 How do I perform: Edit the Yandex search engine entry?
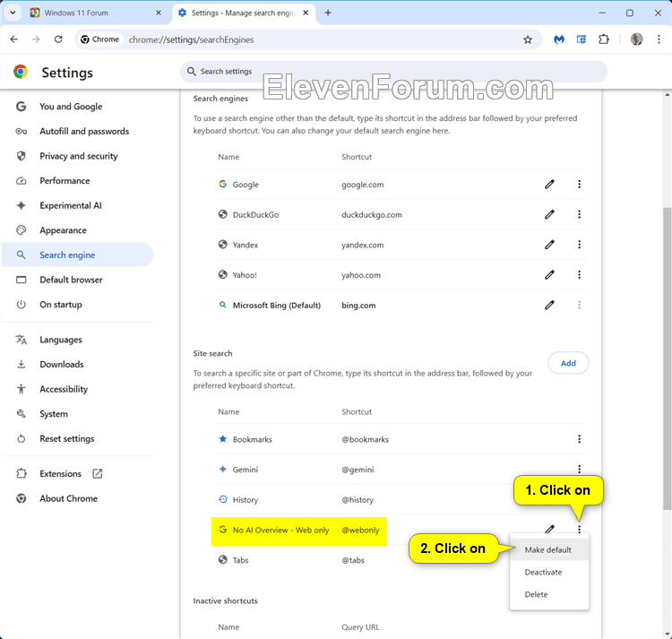point(549,245)
